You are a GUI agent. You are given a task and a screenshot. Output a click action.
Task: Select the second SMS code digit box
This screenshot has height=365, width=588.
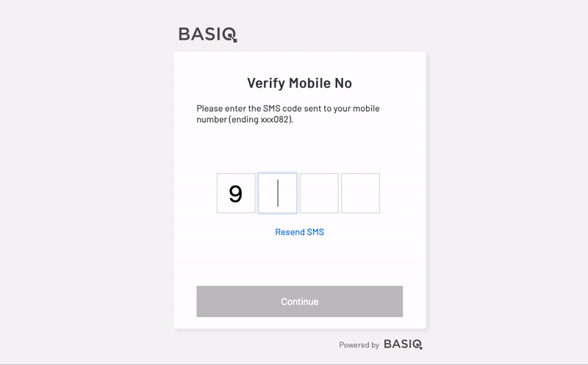coord(278,193)
